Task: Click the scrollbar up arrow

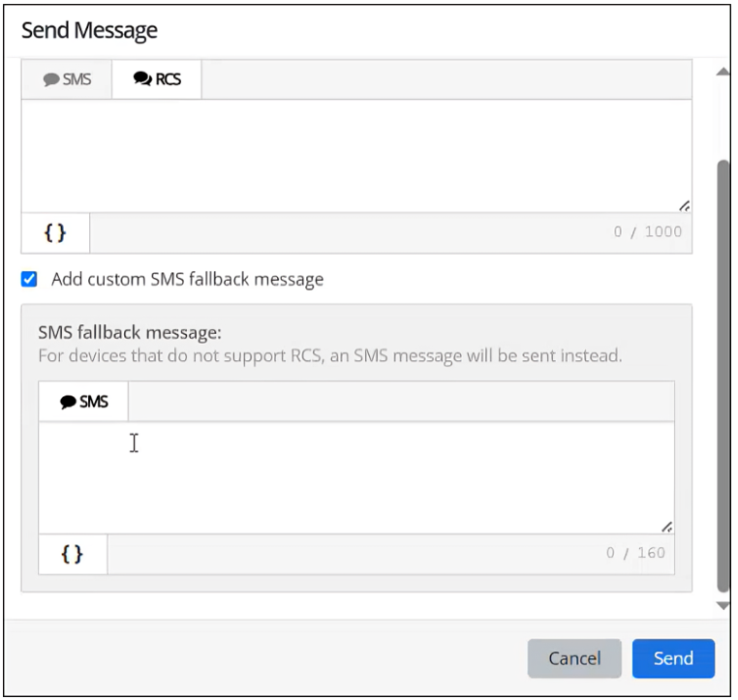Action: [723, 73]
